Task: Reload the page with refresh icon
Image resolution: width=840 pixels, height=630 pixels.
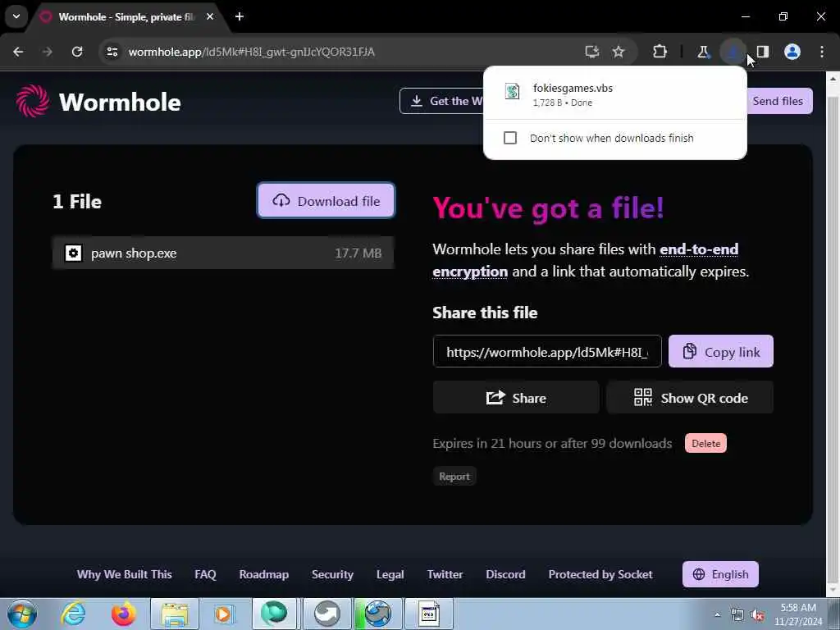Action: tap(77, 52)
